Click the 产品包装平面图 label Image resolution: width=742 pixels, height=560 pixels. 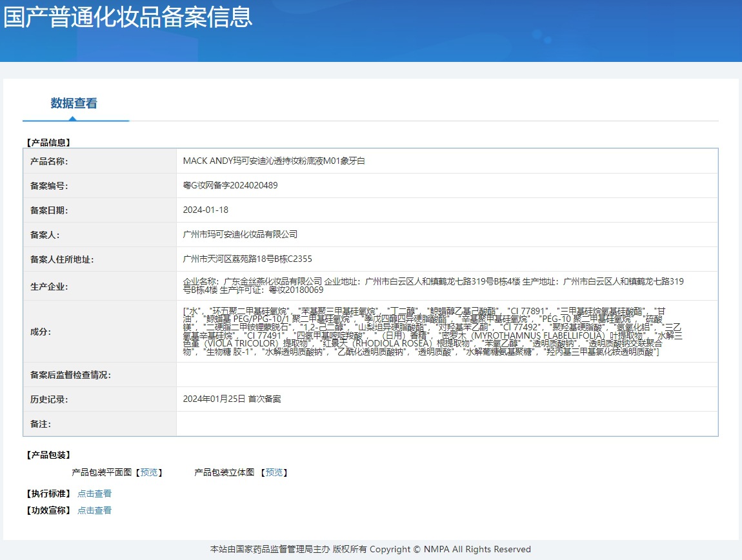(102, 472)
